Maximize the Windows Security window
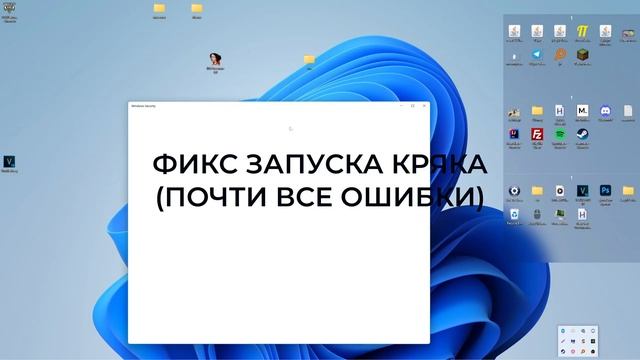 click(413, 106)
